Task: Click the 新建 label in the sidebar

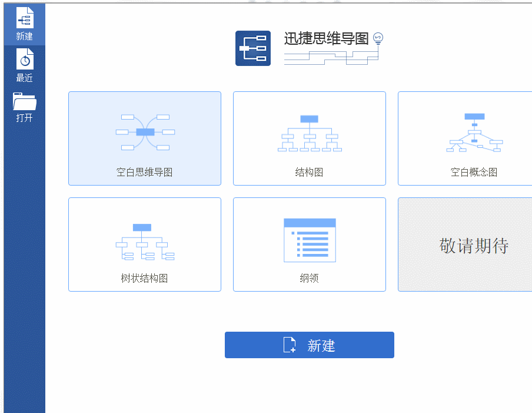Action: point(25,37)
